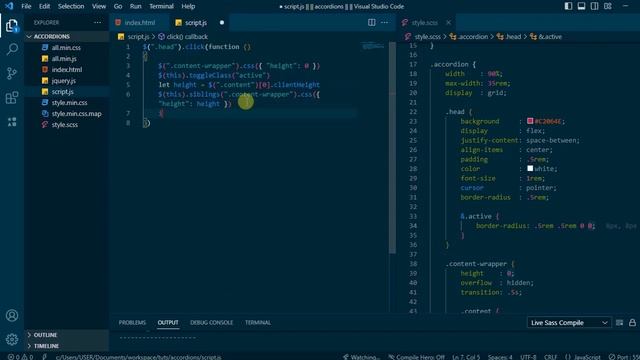Toggle primary side bar layout icon
This screenshot has height=360, width=640.
coord(568,6)
